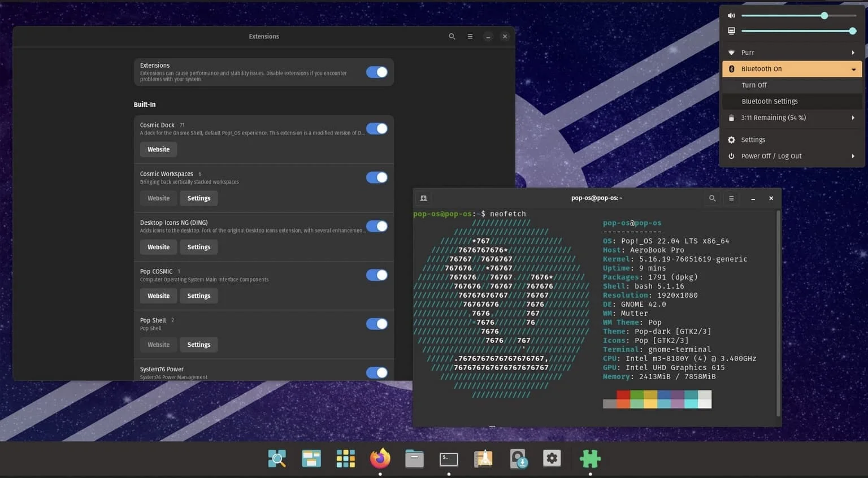The height and width of the screenshot is (478, 868).
Task: Click the Built-In section heading
Action: click(145, 105)
